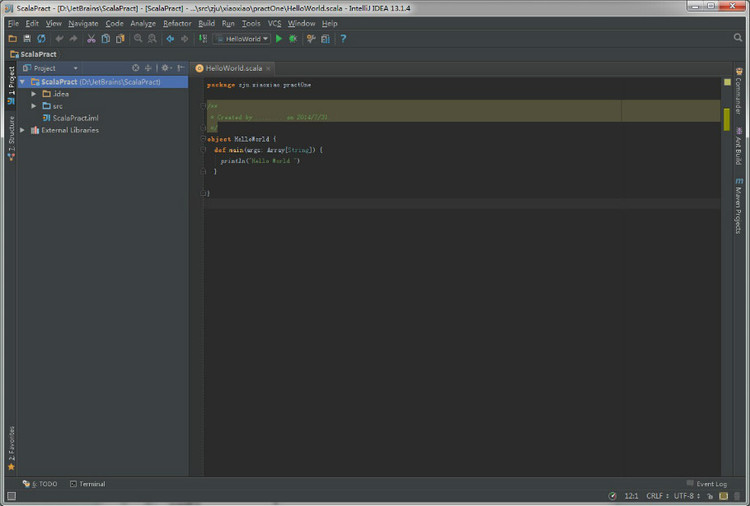Click Hector inspection icon in status bar

[x=724, y=496]
